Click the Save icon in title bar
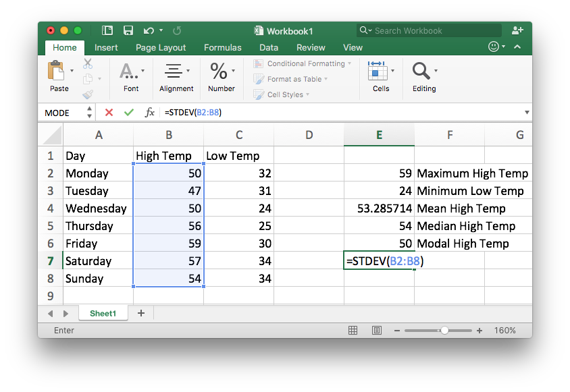 click(x=128, y=30)
